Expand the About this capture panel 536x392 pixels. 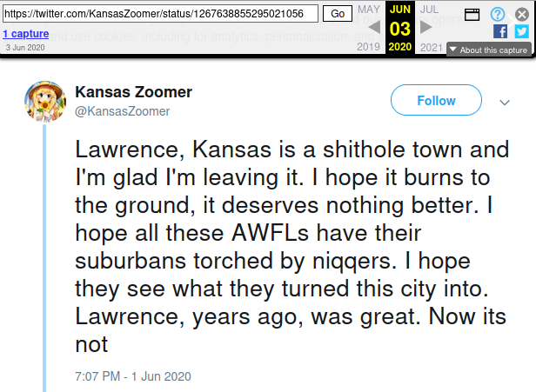click(488, 50)
